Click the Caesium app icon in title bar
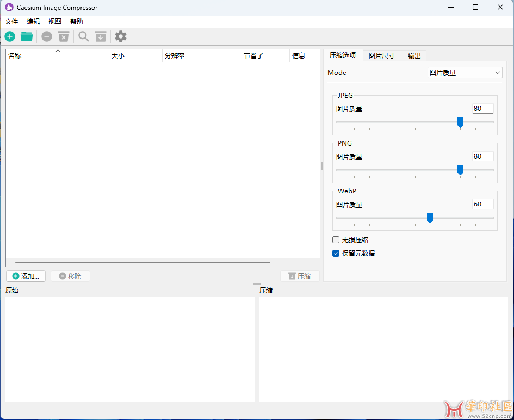This screenshot has width=514, height=420. [9, 7]
